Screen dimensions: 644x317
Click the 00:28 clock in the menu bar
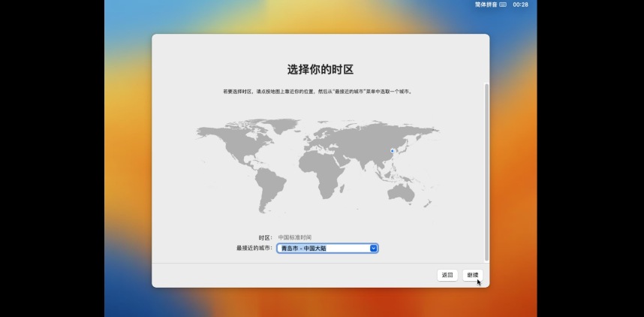520,5
